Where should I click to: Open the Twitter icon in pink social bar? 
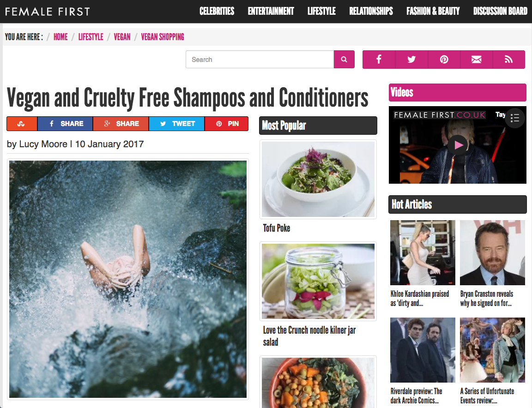point(411,60)
